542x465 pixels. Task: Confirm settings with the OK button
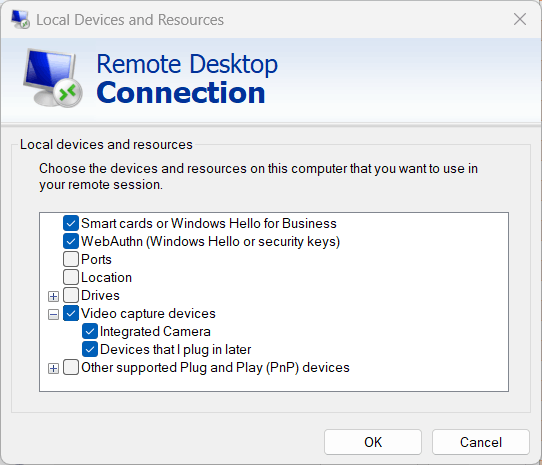(373, 442)
